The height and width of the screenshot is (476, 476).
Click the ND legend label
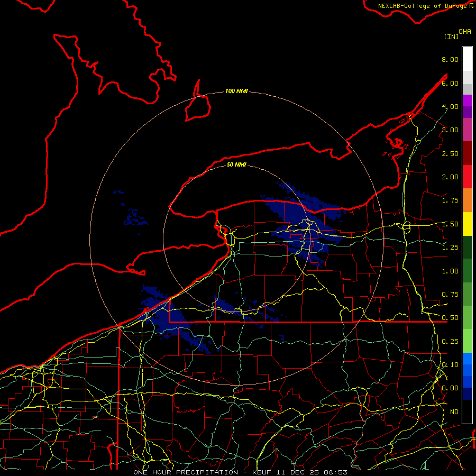click(454, 412)
